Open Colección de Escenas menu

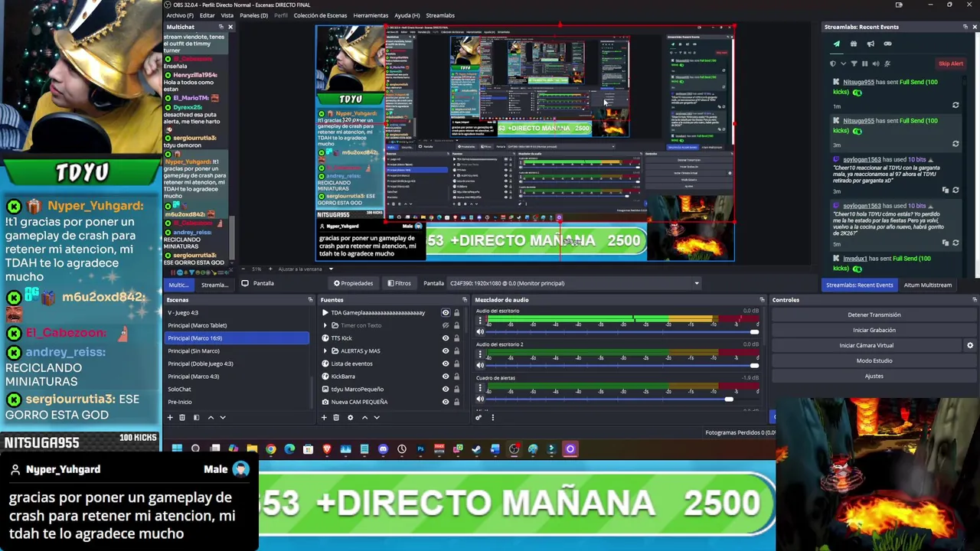click(x=320, y=15)
